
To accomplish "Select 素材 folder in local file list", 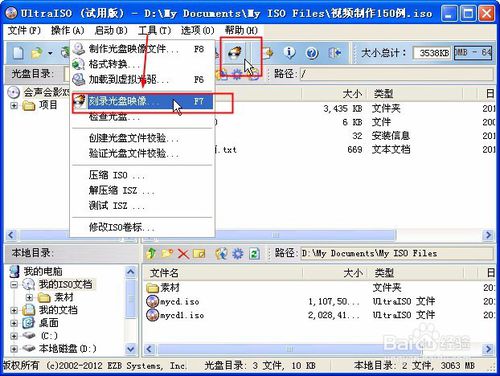I will (170, 288).
